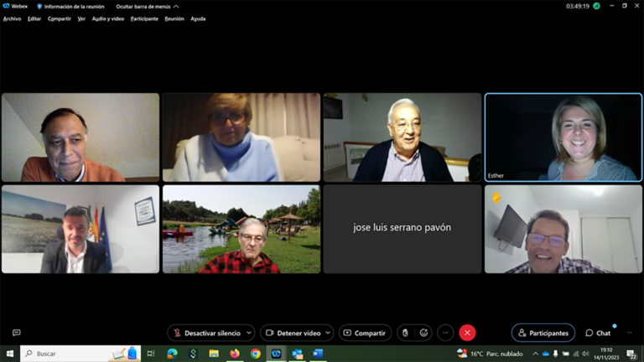Click the raise hand icon
This screenshot has height=362, width=644.
coord(405,333)
